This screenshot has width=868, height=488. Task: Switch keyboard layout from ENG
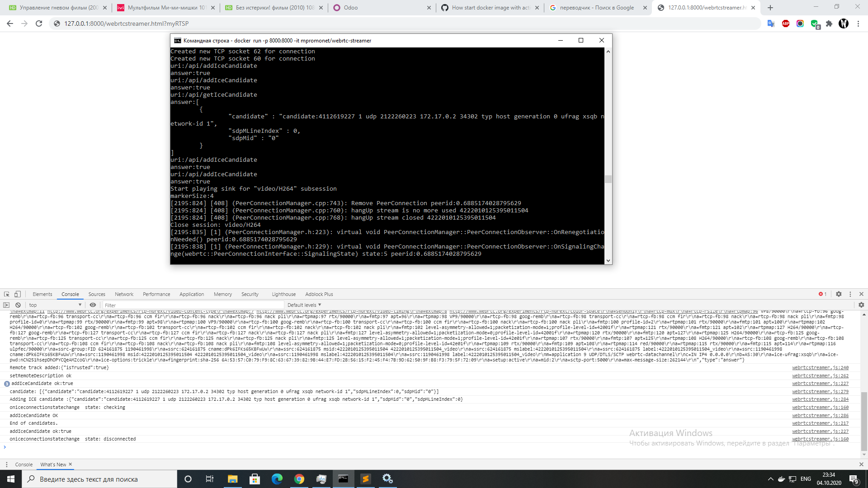[x=806, y=479]
